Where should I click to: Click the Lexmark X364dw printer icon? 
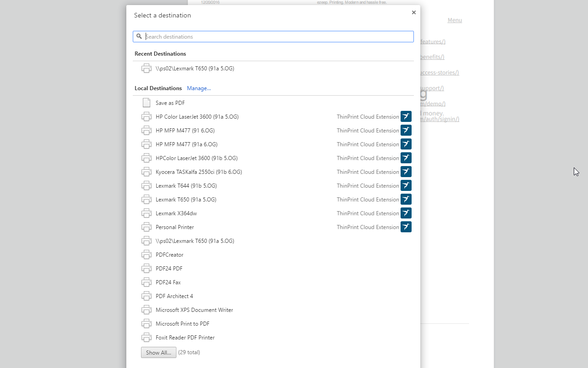coord(147,213)
